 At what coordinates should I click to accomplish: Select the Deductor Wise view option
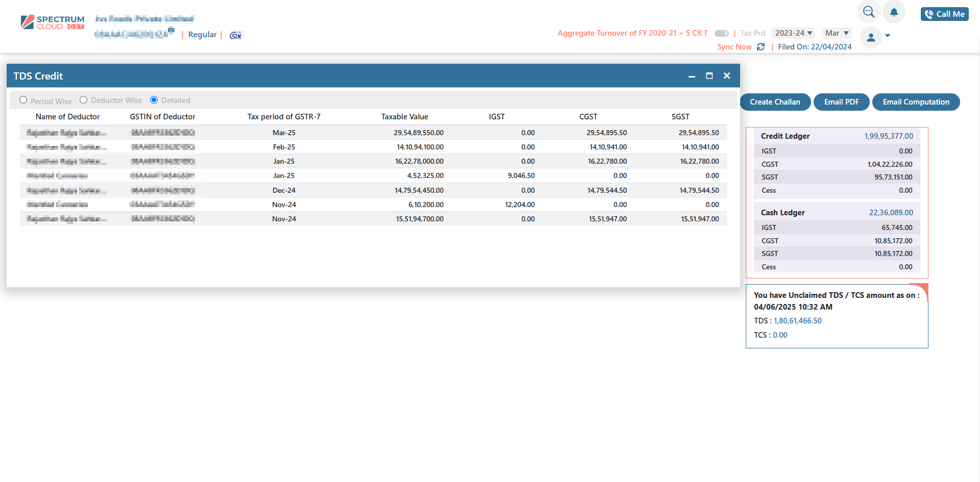click(x=83, y=100)
